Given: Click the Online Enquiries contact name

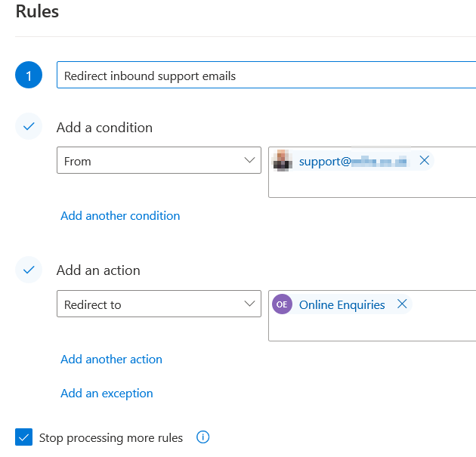Looking at the screenshot, I should (342, 304).
